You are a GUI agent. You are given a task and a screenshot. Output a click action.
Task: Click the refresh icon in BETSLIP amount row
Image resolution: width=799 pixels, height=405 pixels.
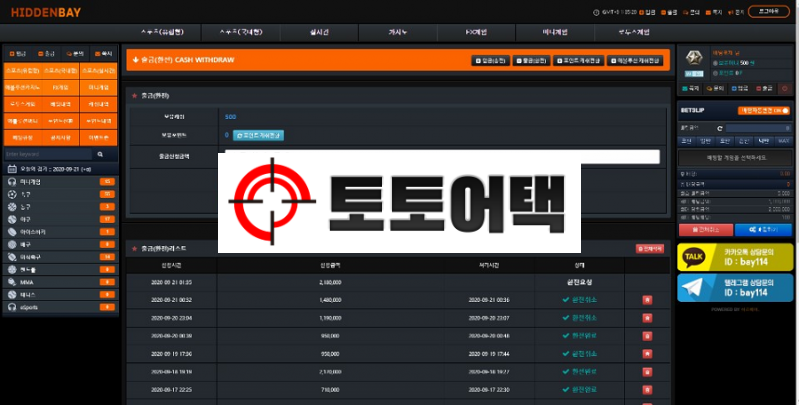720,128
